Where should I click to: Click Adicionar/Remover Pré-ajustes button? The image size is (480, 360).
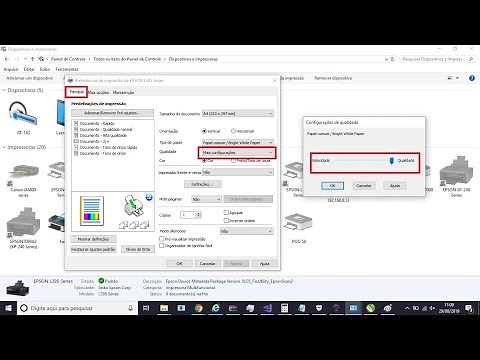pyautogui.click(x=113, y=113)
